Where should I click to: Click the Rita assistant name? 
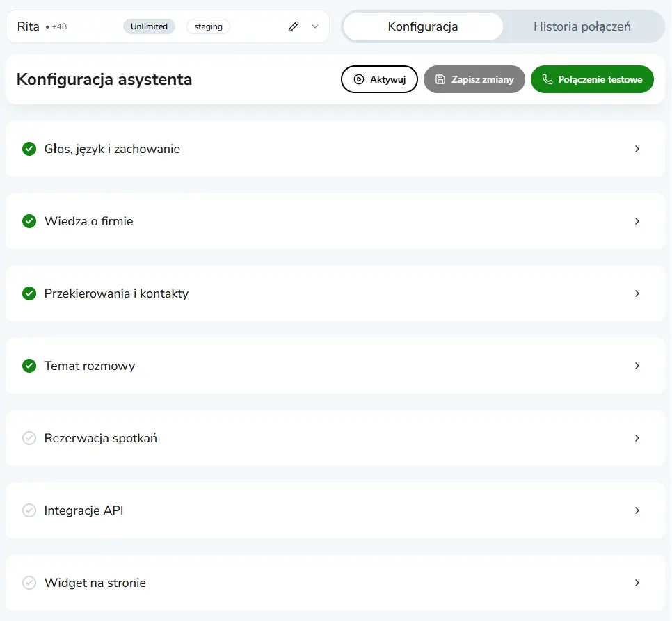29,26
